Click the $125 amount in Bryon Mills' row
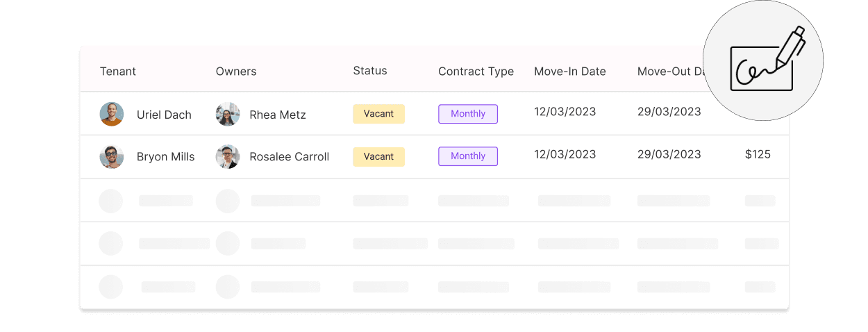Viewport: 868px width, 332px height. [x=758, y=155]
